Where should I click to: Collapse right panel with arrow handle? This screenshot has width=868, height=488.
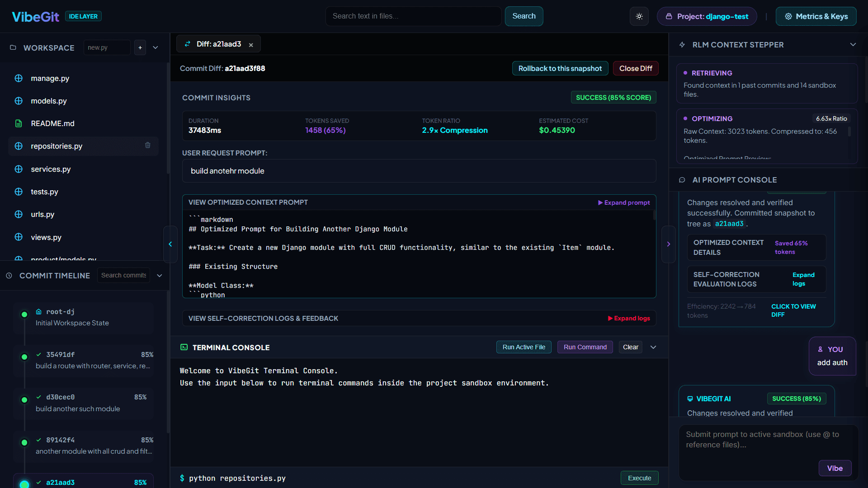pos(668,244)
